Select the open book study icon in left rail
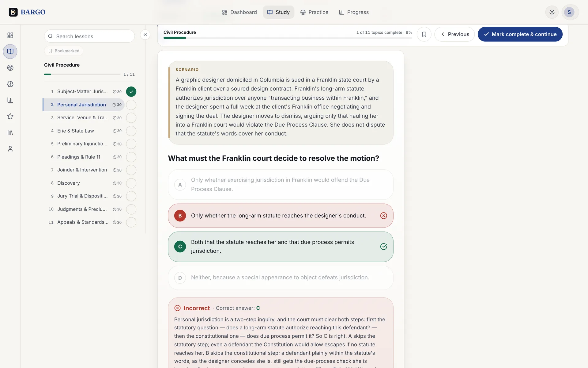 (x=10, y=52)
